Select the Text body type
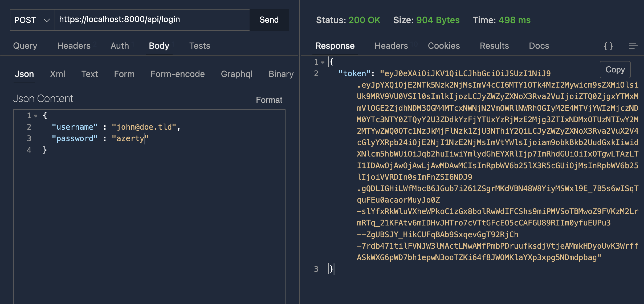The width and height of the screenshot is (644, 304). [89, 74]
